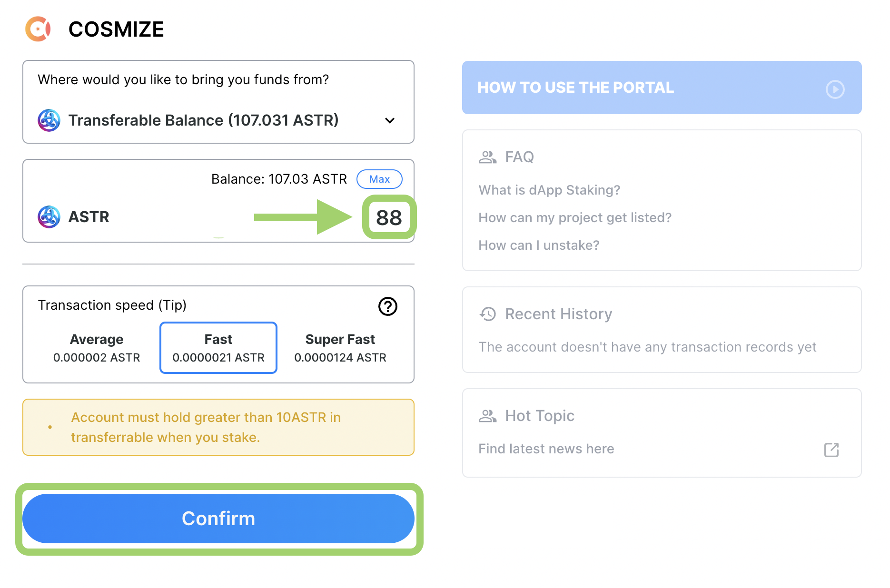Image resolution: width=890 pixels, height=588 pixels.
Task: Expand the How To Use The Portal banner
Action: [662, 88]
